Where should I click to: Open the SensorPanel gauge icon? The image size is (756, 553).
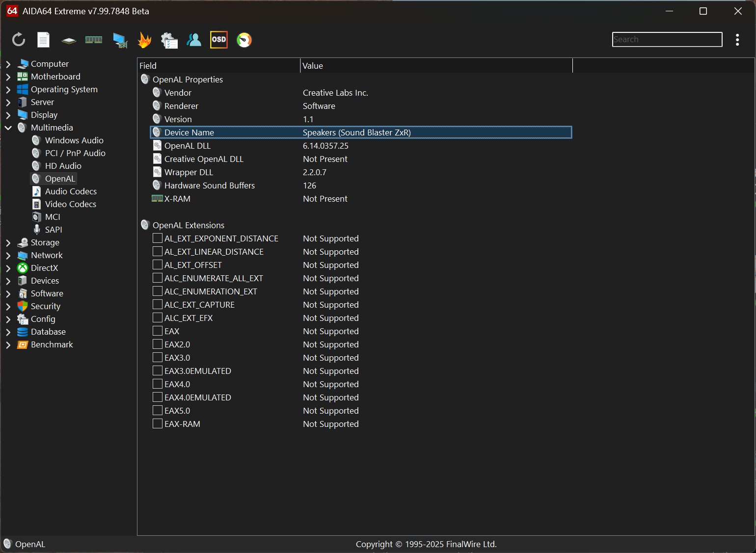tap(244, 40)
